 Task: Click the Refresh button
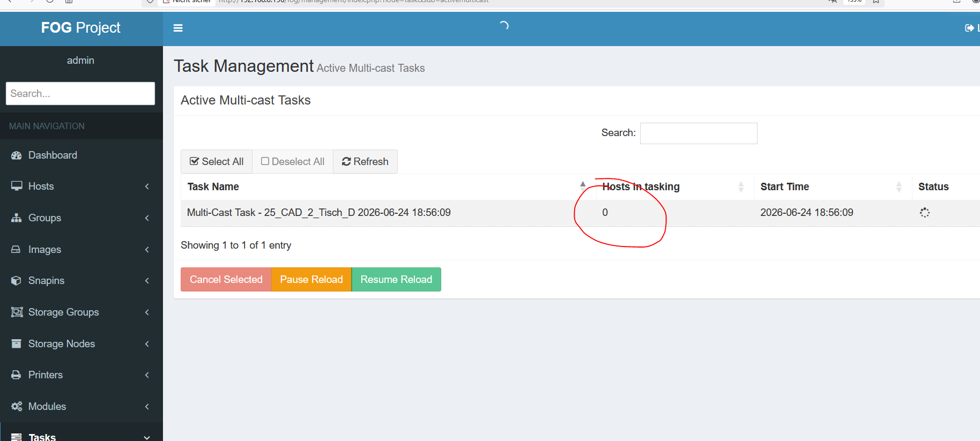pos(365,162)
